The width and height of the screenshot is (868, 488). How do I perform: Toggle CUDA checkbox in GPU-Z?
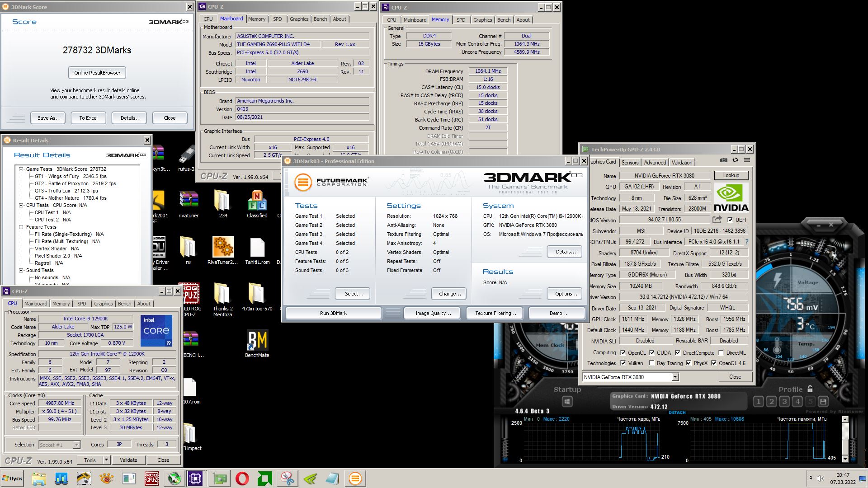coord(652,352)
